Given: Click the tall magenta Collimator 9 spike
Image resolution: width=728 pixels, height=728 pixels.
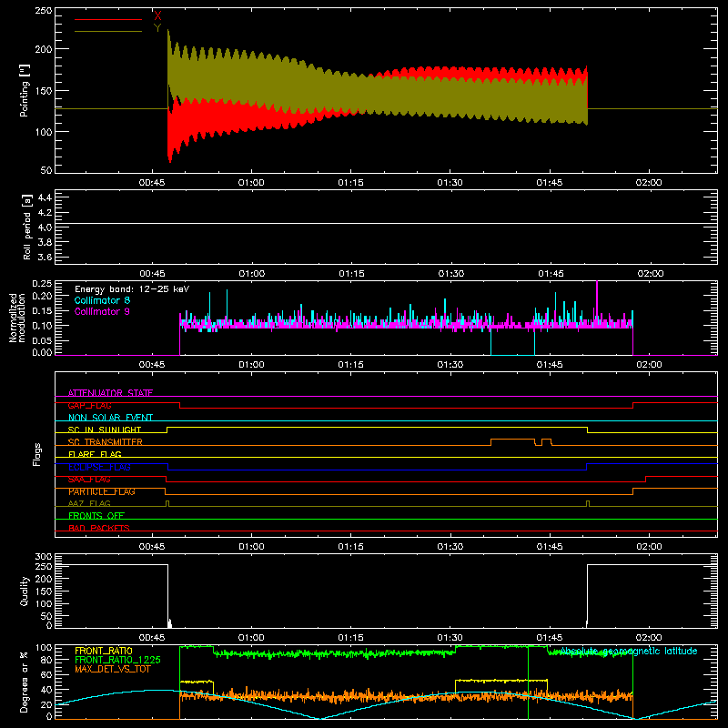Looking at the screenshot, I should 597,302.
